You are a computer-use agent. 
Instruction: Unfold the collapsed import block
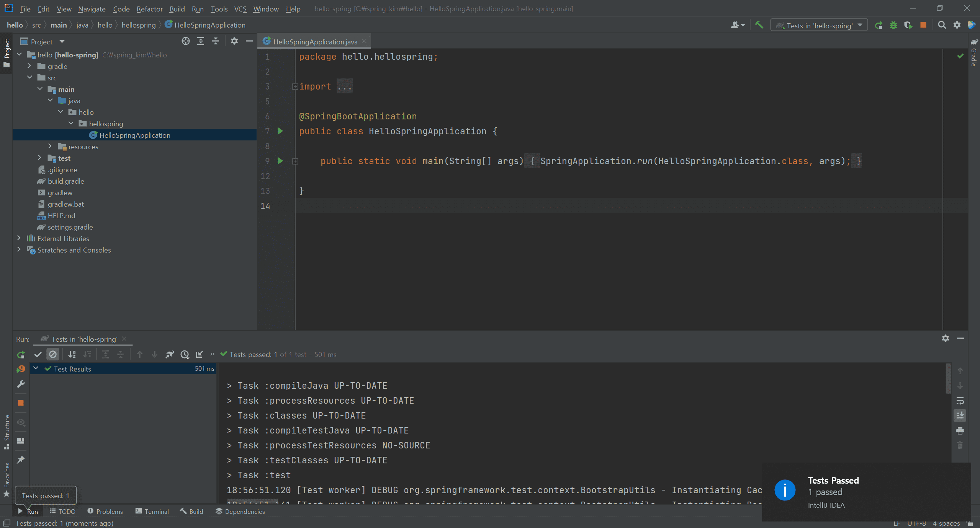click(x=295, y=86)
